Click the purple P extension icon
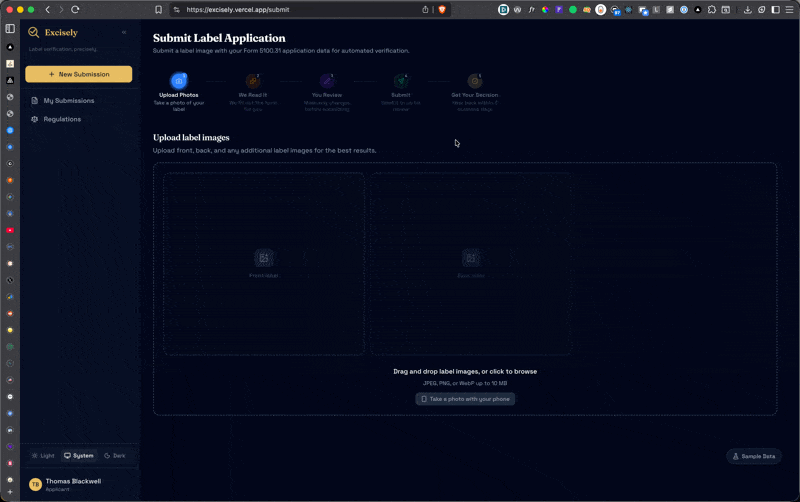Screen dimensions: 800x502 point(559,10)
